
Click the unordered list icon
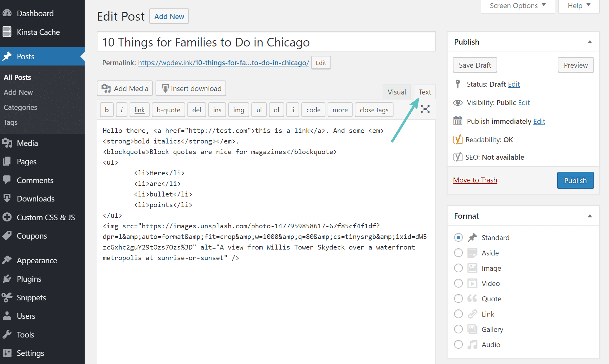click(259, 109)
